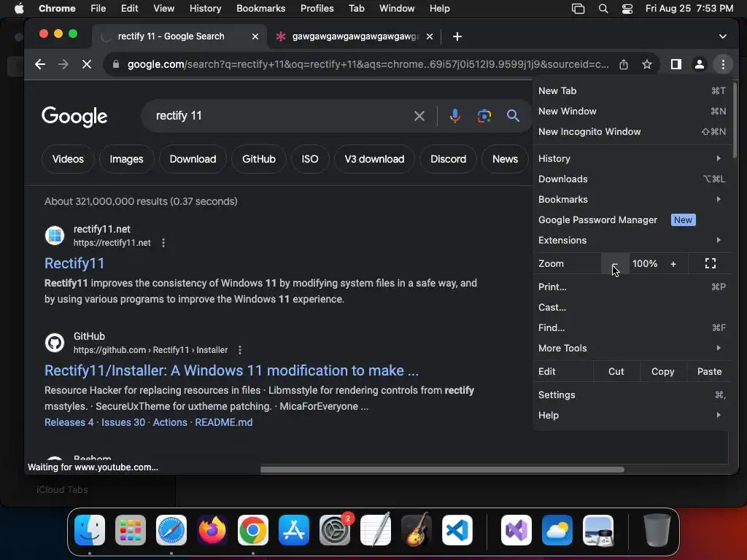Click Paste in the Edit row

tap(709, 371)
